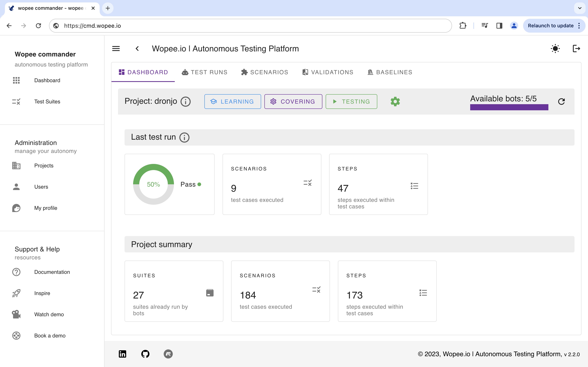Click the purple available bots progress bar

[509, 107]
